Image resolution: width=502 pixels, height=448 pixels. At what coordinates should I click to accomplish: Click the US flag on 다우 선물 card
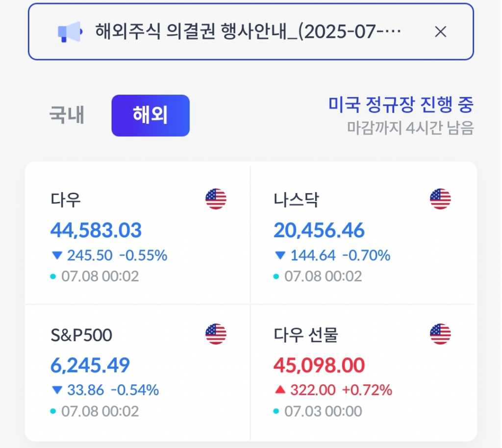point(440,334)
